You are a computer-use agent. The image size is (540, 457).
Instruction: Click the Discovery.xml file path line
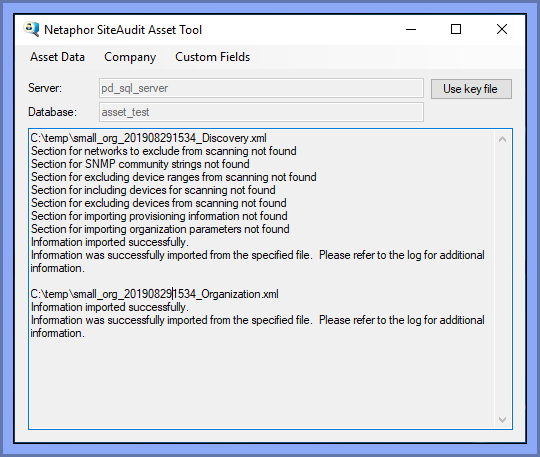coord(148,138)
